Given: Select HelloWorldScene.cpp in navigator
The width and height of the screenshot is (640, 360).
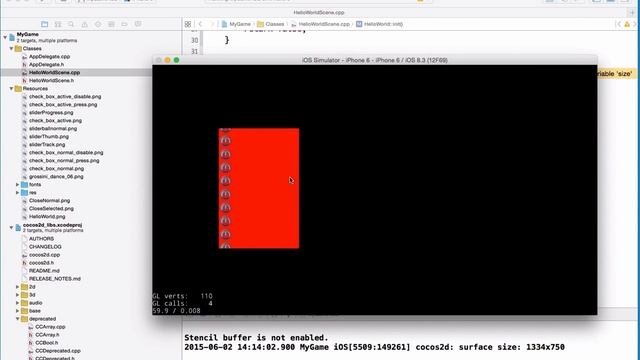Looking at the screenshot, I should 54,73.
